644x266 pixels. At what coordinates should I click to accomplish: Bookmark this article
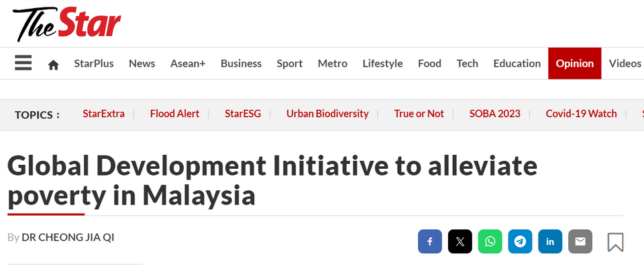click(615, 242)
